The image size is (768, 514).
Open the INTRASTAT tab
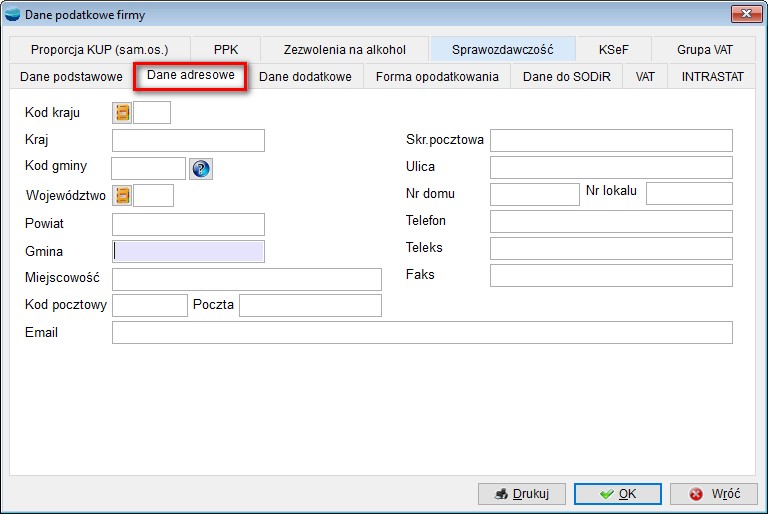coord(712,77)
